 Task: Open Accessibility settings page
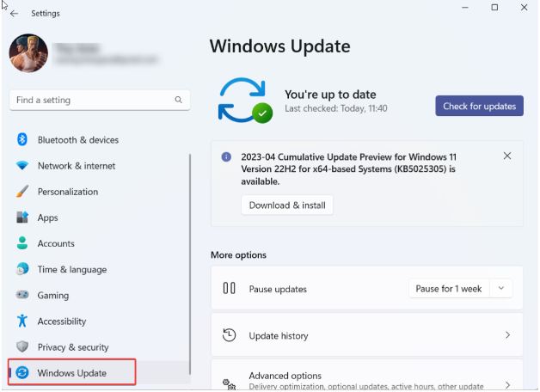tap(62, 322)
